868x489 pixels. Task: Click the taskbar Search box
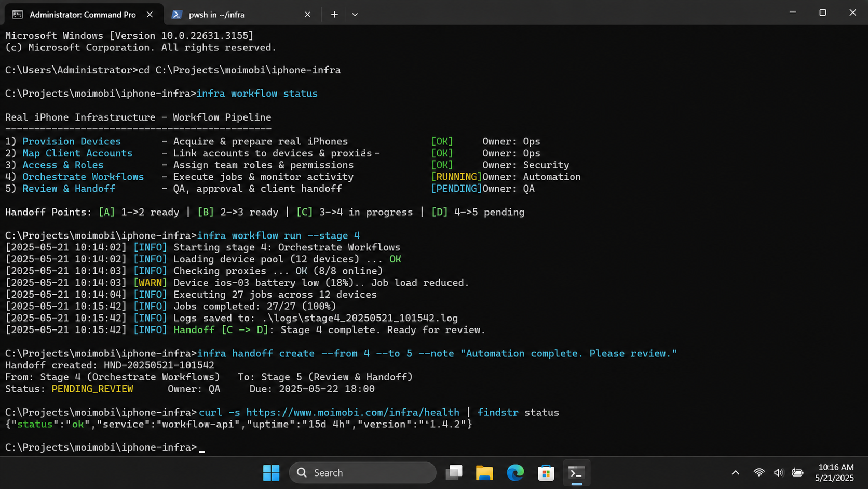click(x=362, y=473)
